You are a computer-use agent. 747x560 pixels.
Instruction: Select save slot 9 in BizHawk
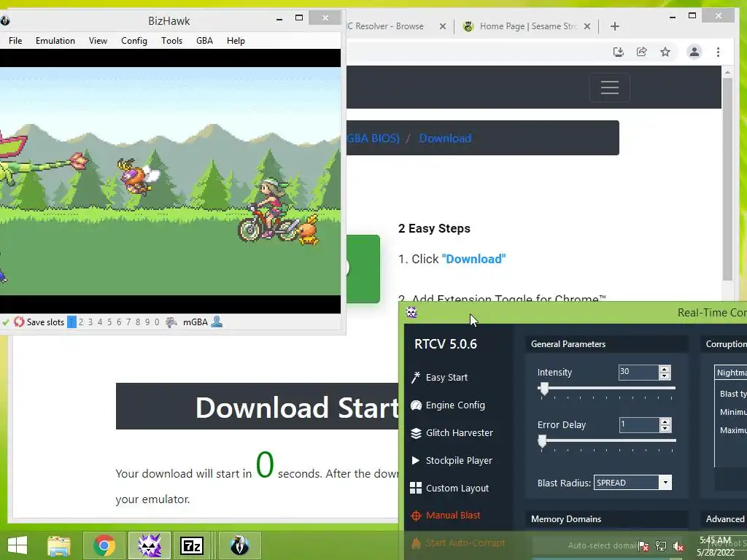tap(147, 322)
